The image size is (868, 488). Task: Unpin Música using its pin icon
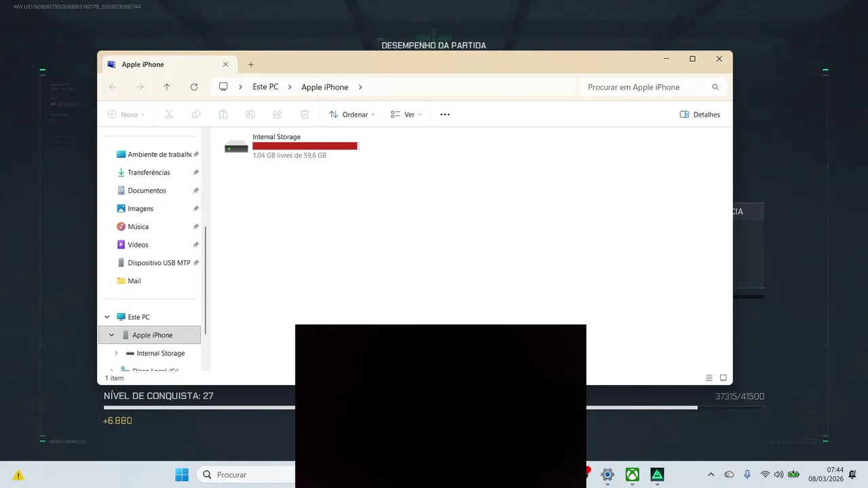tap(196, 226)
